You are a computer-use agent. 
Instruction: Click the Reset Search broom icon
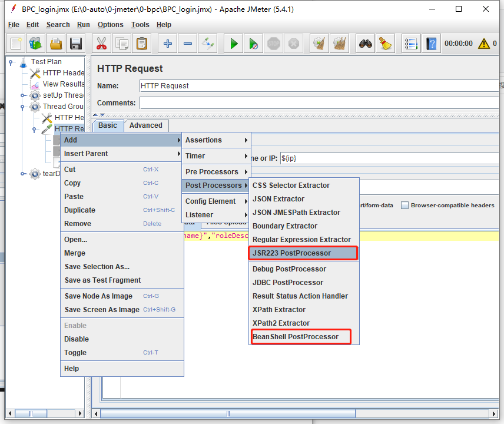pos(386,44)
